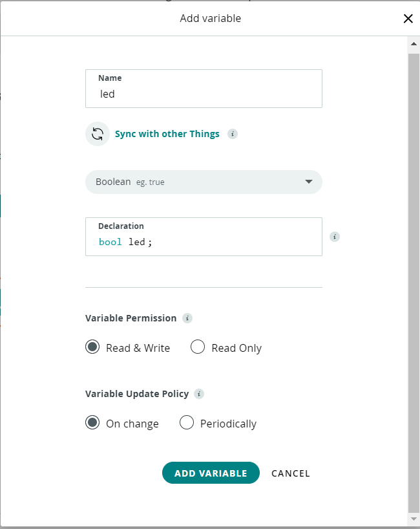
Task: Choose On change update policy
Action: coord(92,423)
